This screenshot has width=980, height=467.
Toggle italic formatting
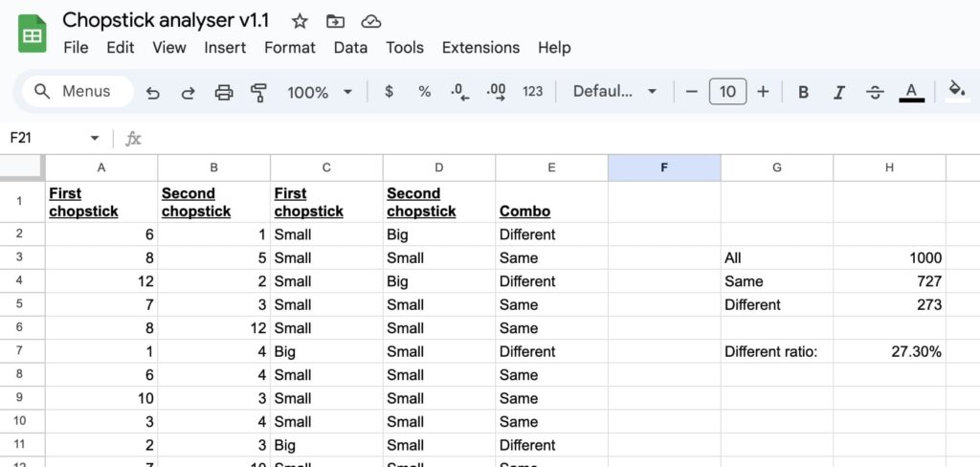[838, 93]
